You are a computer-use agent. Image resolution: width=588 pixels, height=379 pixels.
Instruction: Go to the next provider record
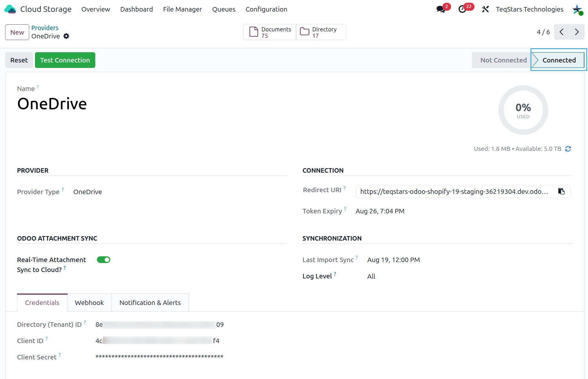click(x=577, y=32)
